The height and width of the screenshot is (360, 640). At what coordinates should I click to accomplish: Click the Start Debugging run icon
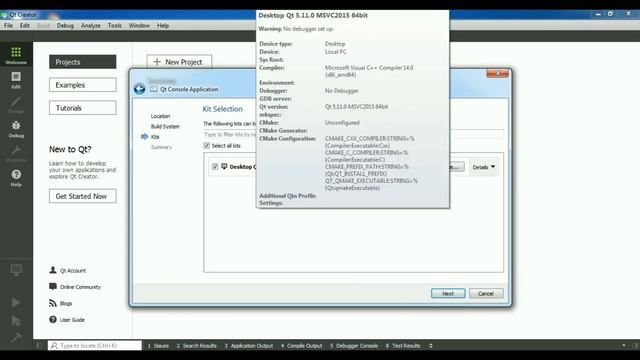(x=16, y=320)
